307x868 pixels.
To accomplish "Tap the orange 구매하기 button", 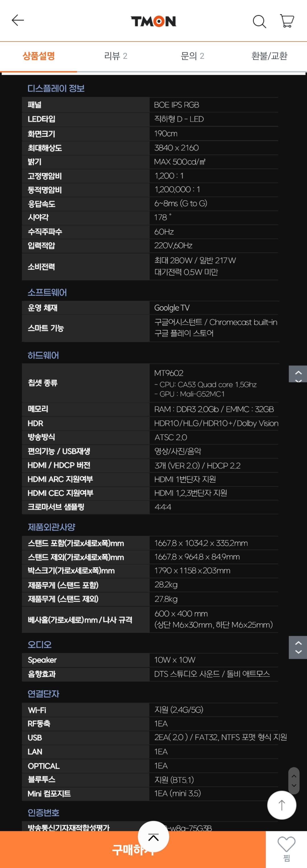I will pos(133,849).
